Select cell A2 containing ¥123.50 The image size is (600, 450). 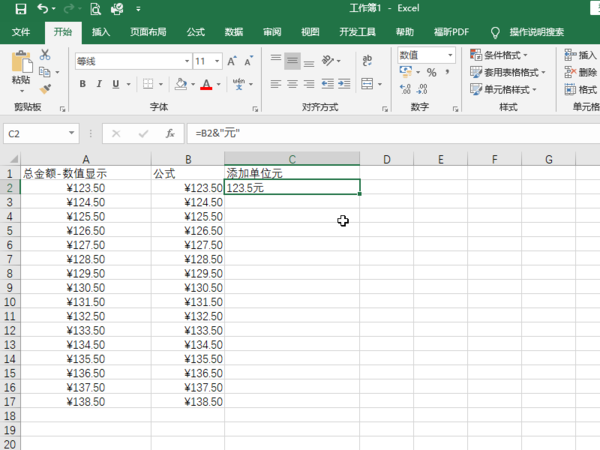click(86, 187)
